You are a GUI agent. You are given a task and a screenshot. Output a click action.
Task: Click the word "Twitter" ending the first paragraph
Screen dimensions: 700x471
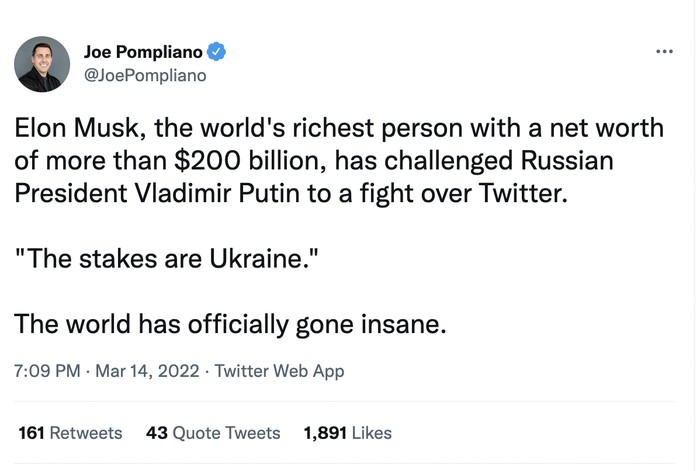tap(524, 192)
